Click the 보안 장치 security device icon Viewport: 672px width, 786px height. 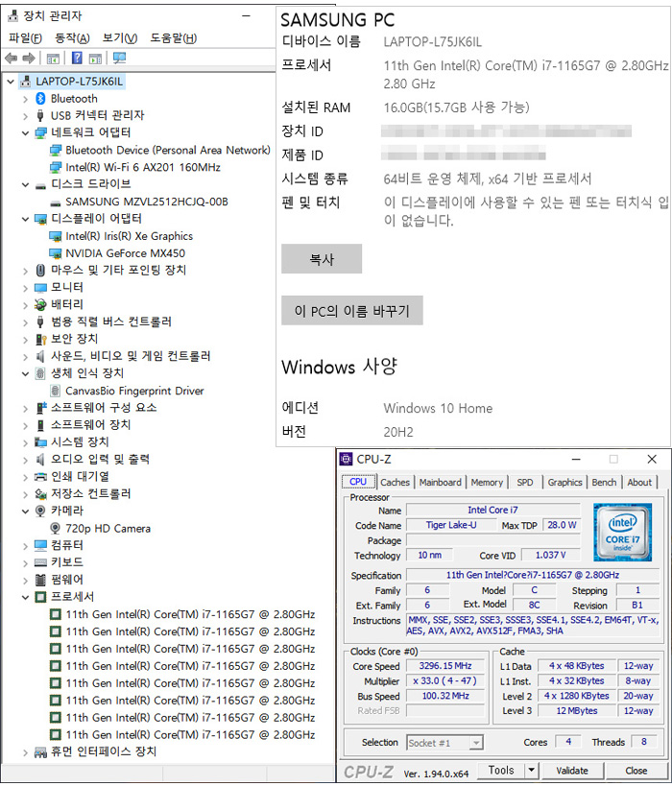tap(40, 340)
